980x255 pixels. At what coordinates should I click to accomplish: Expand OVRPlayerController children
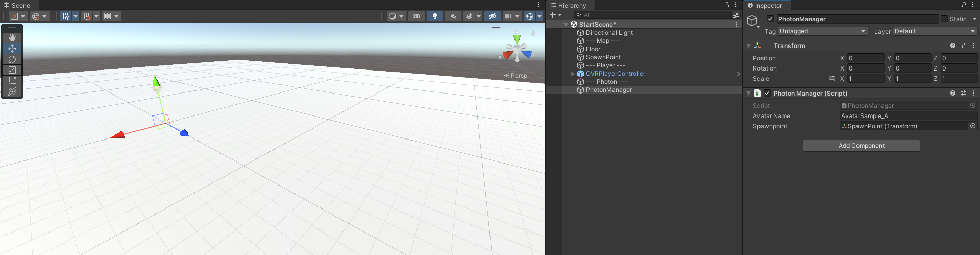(x=573, y=74)
